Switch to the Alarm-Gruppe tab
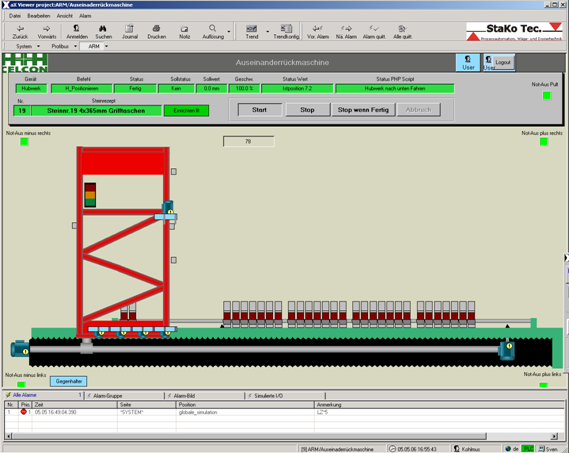This screenshot has width=569, height=453. [125, 396]
